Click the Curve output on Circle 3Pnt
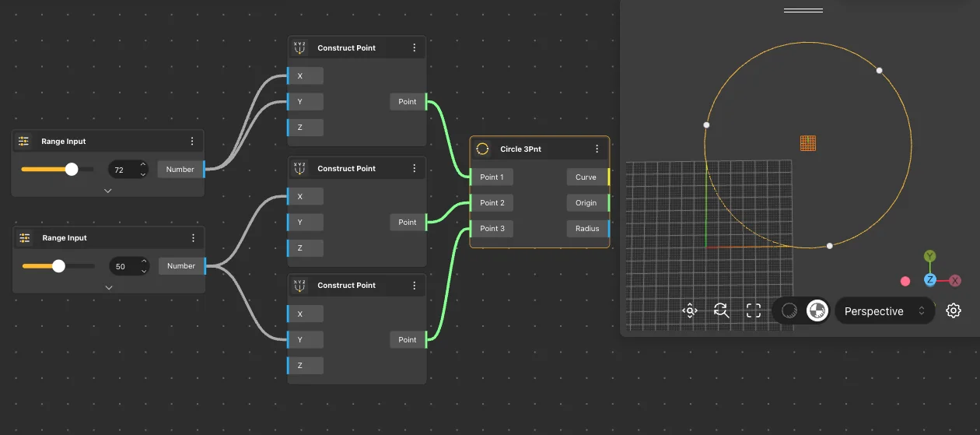The height and width of the screenshot is (435, 980). (x=586, y=177)
